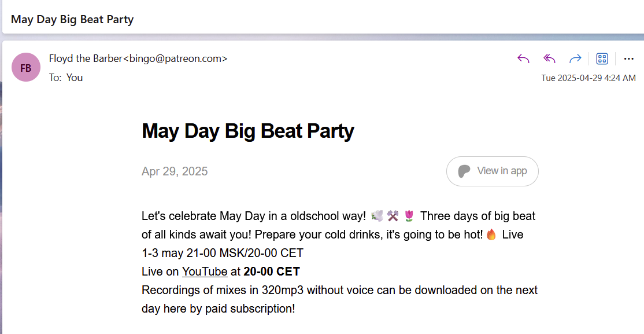The height and width of the screenshot is (334, 644).
Task: Select the tulip emoji
Action: (x=409, y=216)
